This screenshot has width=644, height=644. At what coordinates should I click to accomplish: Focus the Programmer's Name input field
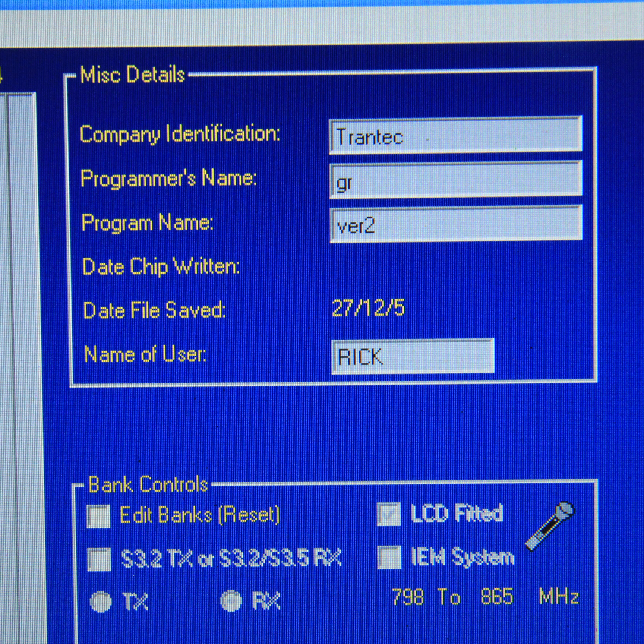[x=455, y=180]
